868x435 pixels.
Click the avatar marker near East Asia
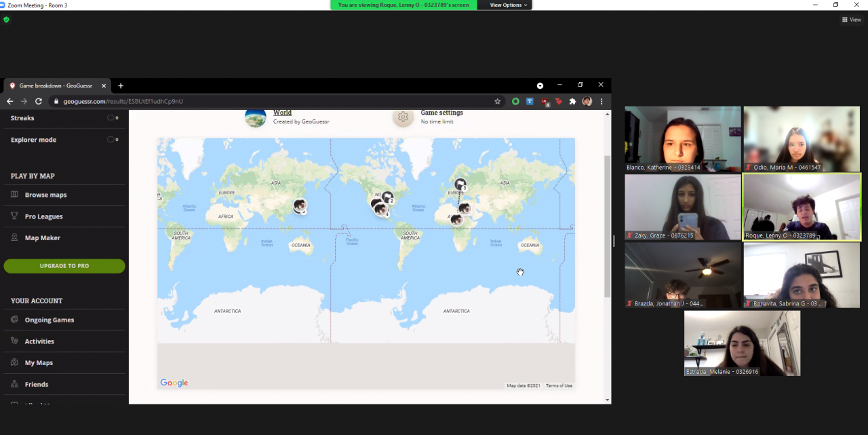pyautogui.click(x=300, y=205)
